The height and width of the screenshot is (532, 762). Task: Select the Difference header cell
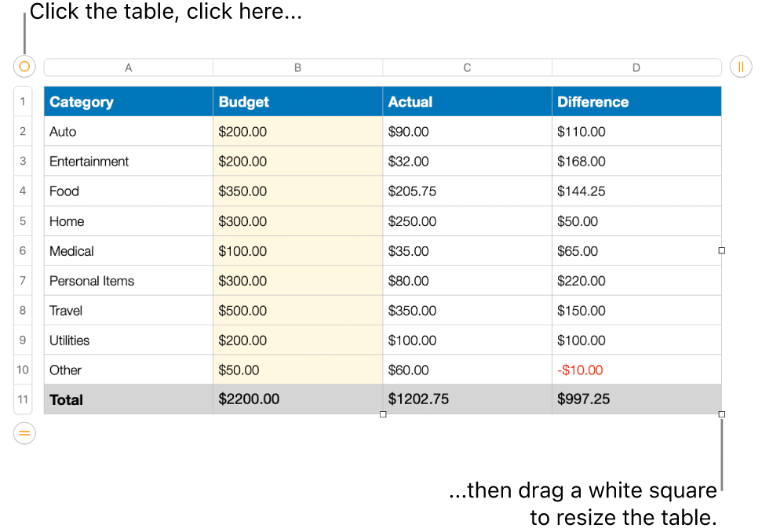tap(636, 101)
